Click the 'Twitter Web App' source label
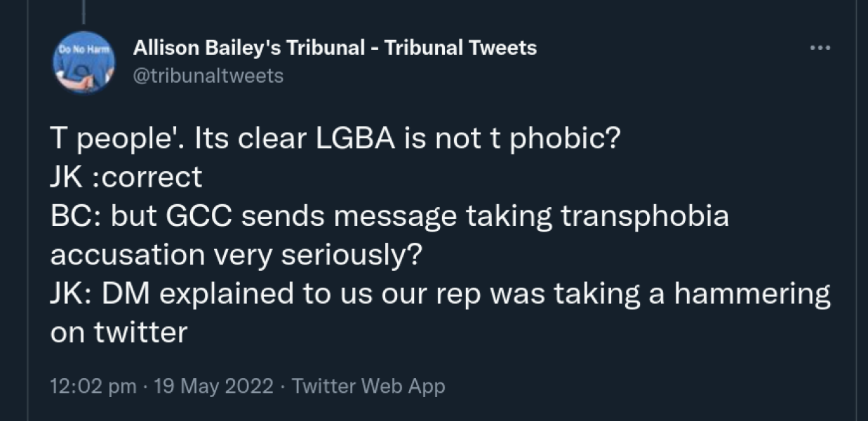Screen dimensions: 868x421 tap(368, 385)
